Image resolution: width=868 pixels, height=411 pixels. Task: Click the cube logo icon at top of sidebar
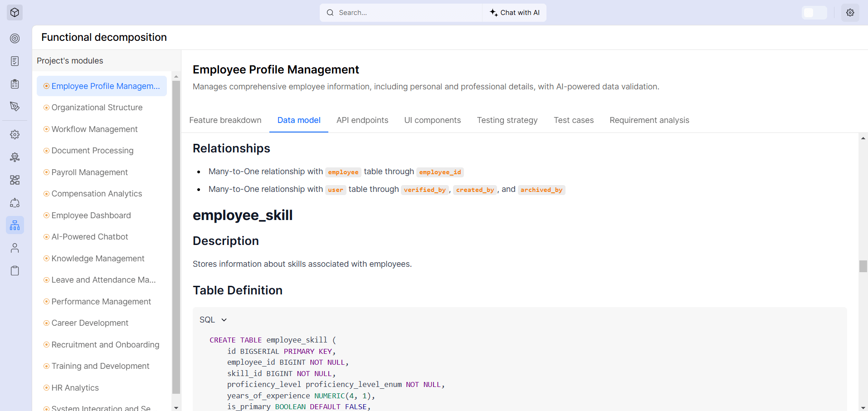(15, 12)
